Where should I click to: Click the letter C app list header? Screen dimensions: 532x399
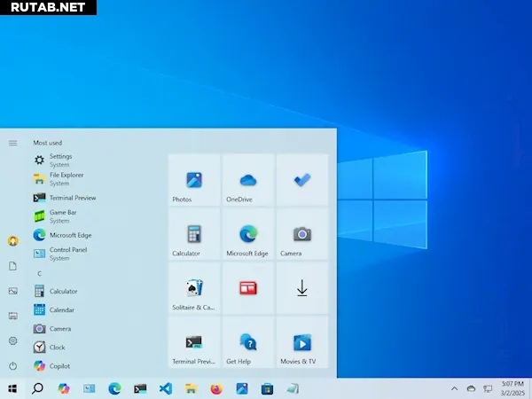point(39,274)
